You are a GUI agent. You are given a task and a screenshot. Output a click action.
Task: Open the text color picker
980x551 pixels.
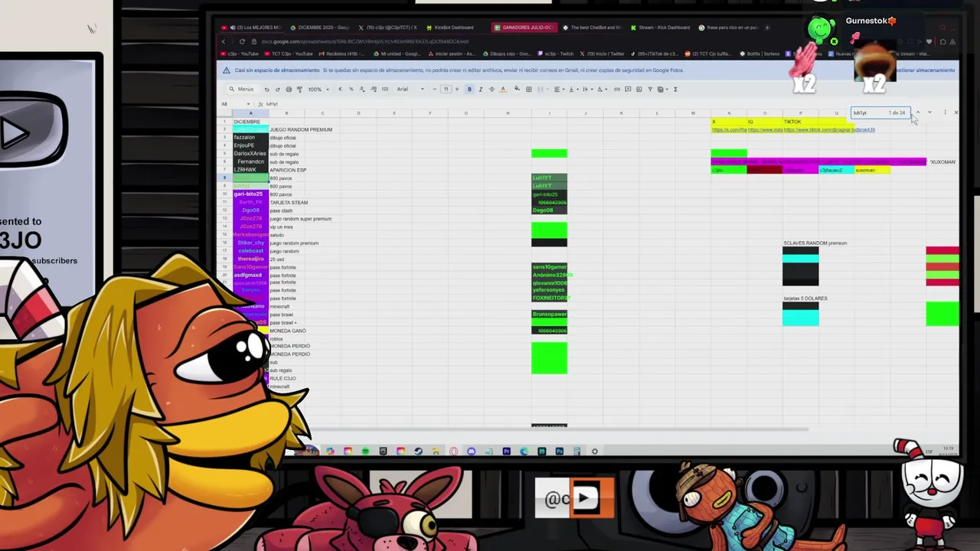pyautogui.click(x=504, y=89)
